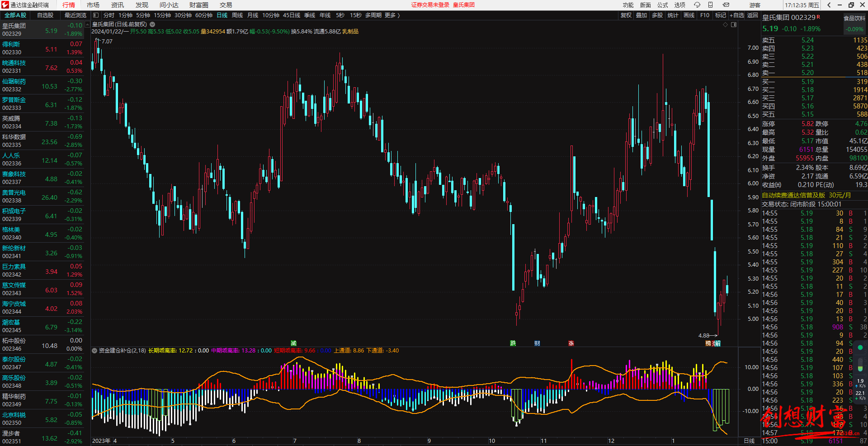Image resolution: width=868 pixels, height=446 pixels.
Task: Select the 周线 chart period
Action: pos(237,15)
